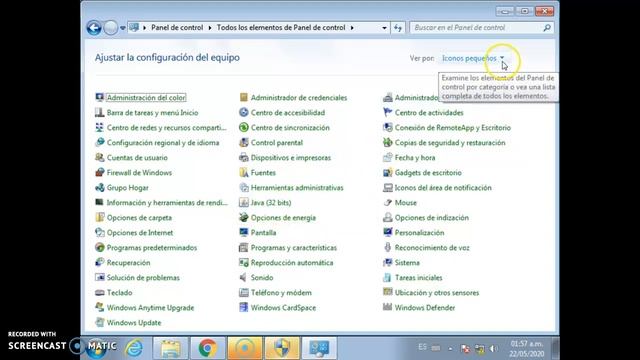Click the forward navigation button

110,28
